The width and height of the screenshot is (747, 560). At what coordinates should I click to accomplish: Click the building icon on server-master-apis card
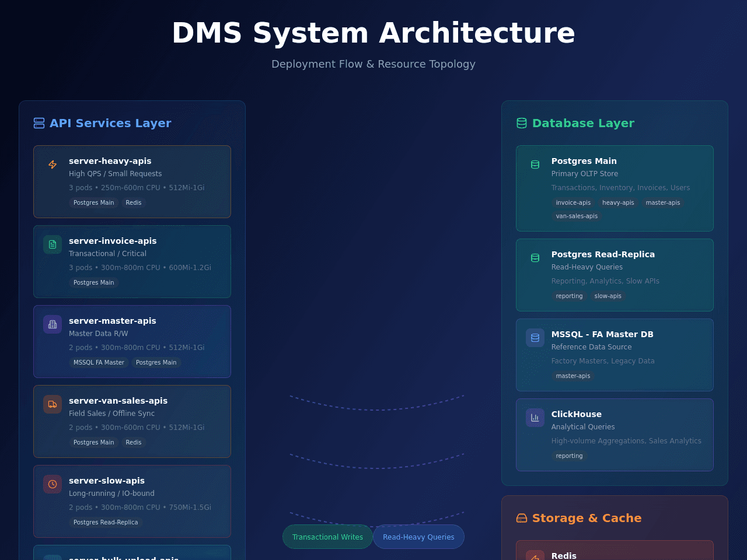click(x=53, y=324)
